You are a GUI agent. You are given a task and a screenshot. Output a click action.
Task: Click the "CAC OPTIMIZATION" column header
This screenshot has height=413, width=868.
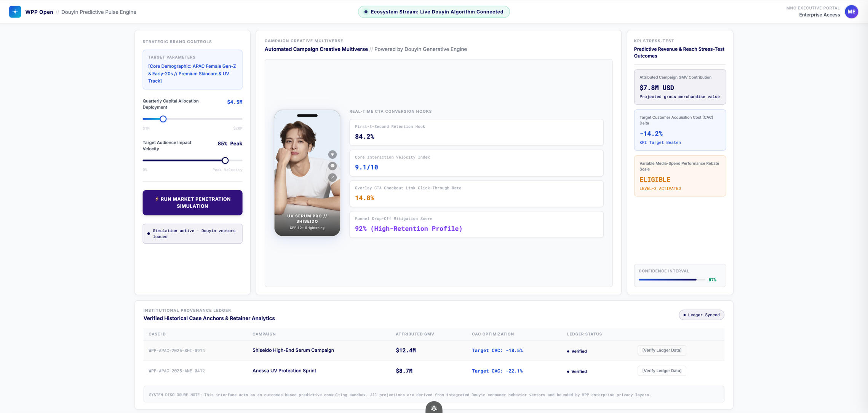[x=493, y=334]
